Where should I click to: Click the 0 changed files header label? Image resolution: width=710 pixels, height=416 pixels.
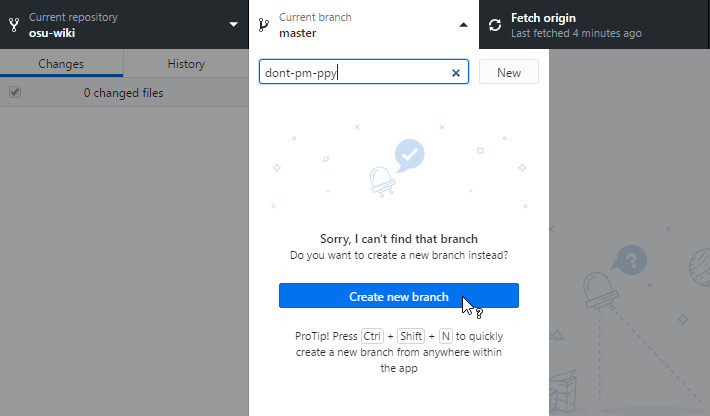pyautogui.click(x=123, y=93)
